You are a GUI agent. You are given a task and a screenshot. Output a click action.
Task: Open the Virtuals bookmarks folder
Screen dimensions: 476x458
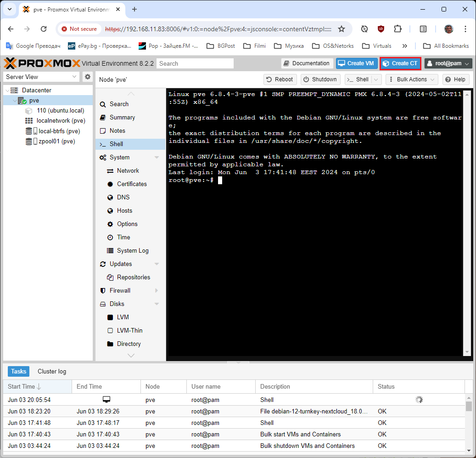(377, 46)
